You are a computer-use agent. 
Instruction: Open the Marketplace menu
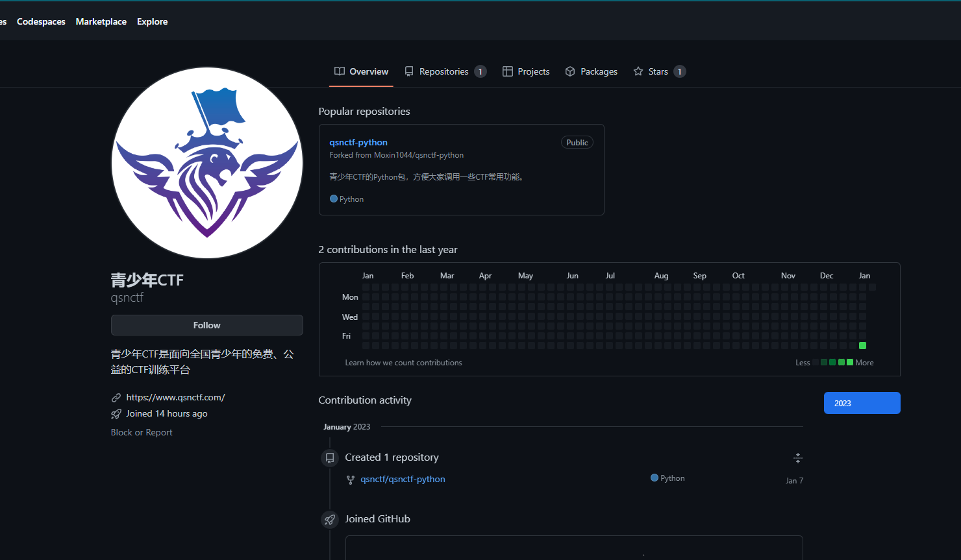(101, 21)
